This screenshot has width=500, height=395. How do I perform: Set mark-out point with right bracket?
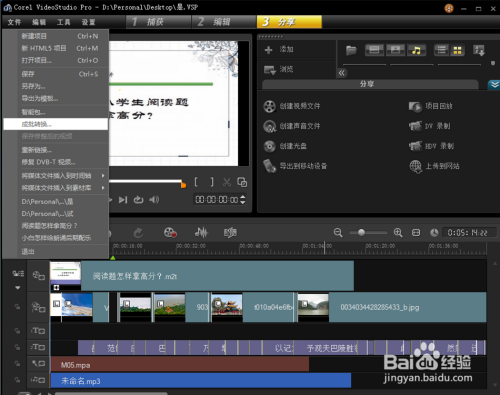pyautogui.click(x=212, y=182)
